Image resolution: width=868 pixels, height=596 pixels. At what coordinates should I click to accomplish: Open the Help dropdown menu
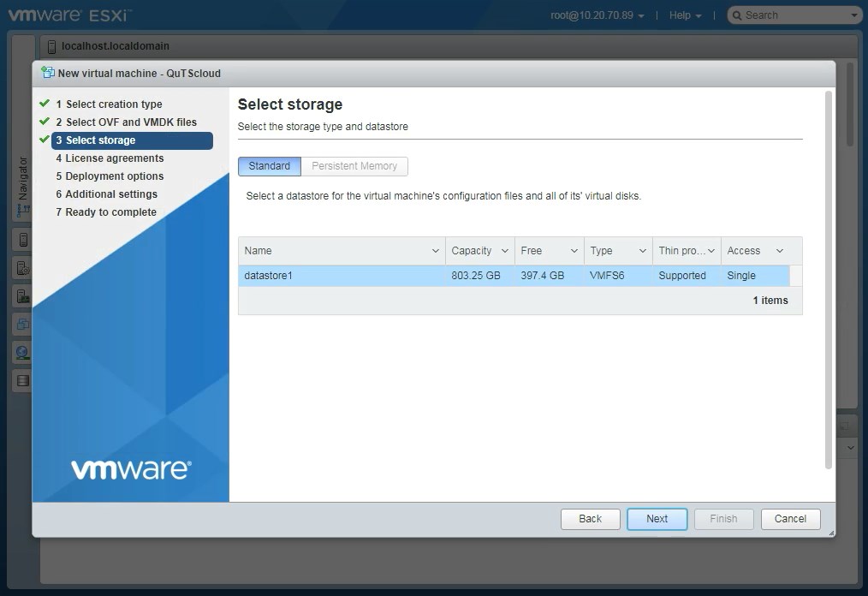pyautogui.click(x=686, y=15)
